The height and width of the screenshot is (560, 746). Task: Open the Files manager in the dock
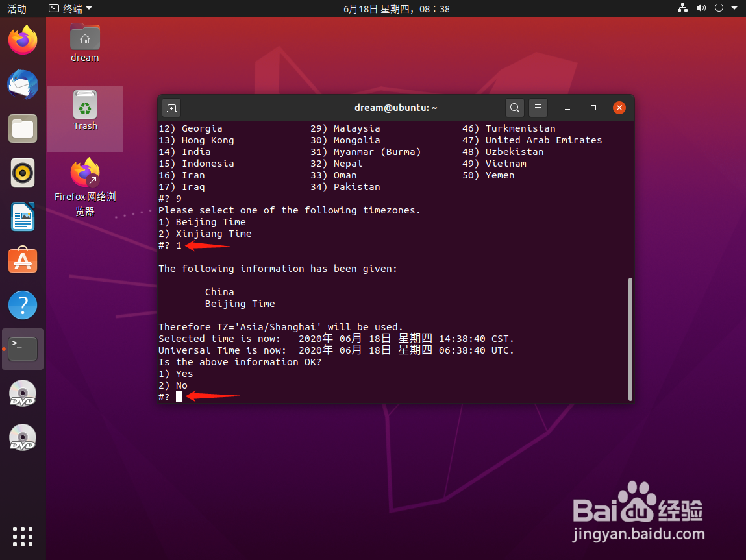coord(22,128)
